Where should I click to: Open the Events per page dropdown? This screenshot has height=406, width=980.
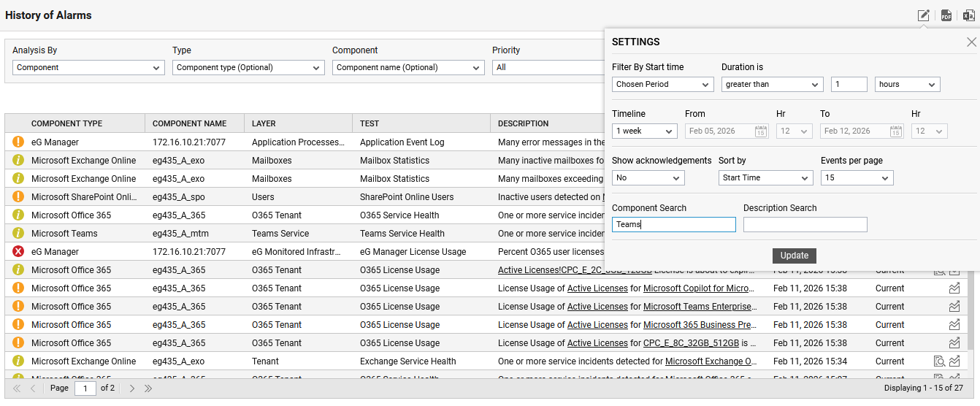pyautogui.click(x=857, y=177)
